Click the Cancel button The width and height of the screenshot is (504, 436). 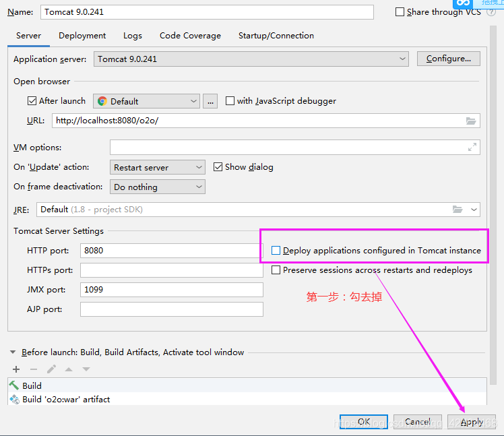418,422
